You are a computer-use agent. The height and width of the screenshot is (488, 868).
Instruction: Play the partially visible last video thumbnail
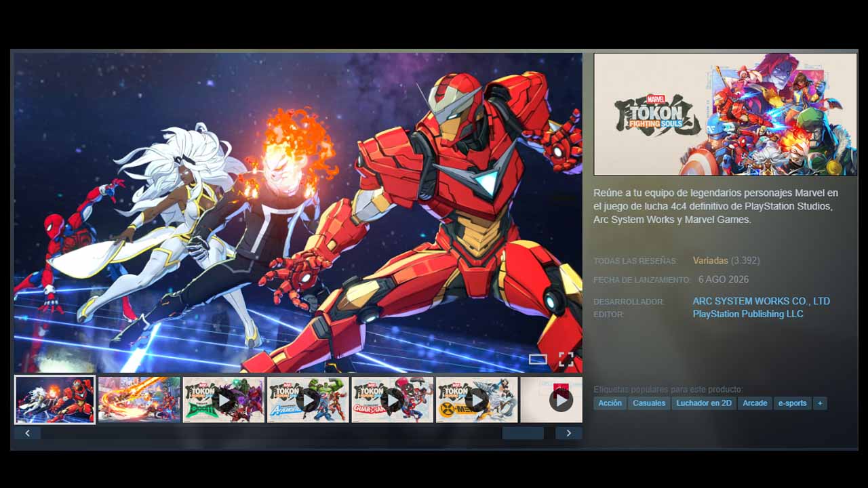point(551,400)
